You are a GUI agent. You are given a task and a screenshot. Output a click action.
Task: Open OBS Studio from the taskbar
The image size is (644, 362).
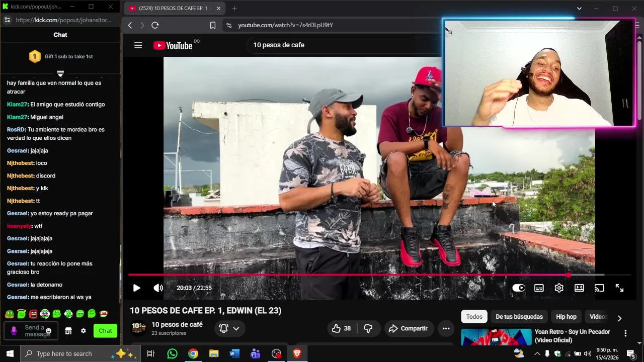276,354
